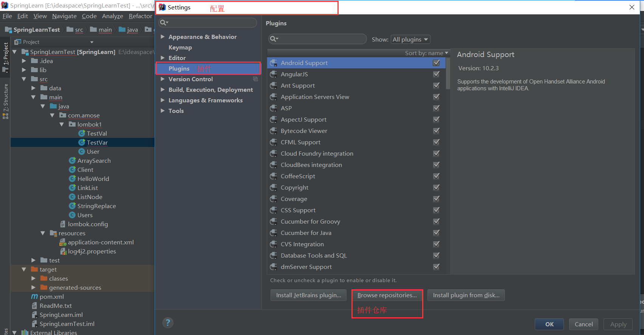Viewport: 644px width, 335px height.
Task: Click Install plugin from disk button
Action: click(466, 295)
